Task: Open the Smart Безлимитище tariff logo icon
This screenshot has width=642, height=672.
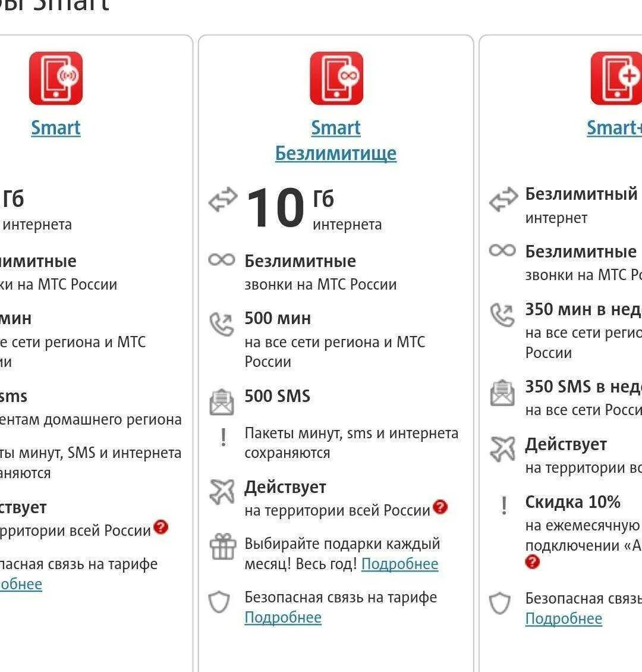Action: coord(336,78)
